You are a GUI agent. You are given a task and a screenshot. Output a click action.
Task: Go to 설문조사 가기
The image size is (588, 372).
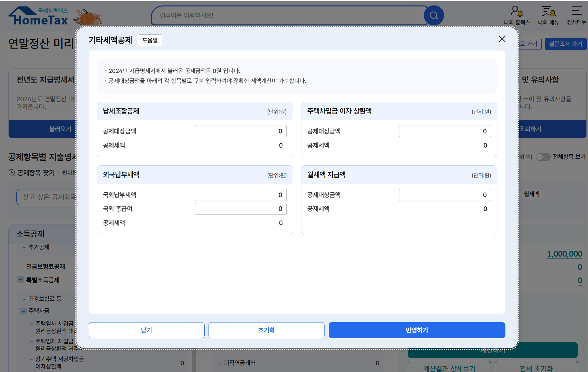point(566,44)
